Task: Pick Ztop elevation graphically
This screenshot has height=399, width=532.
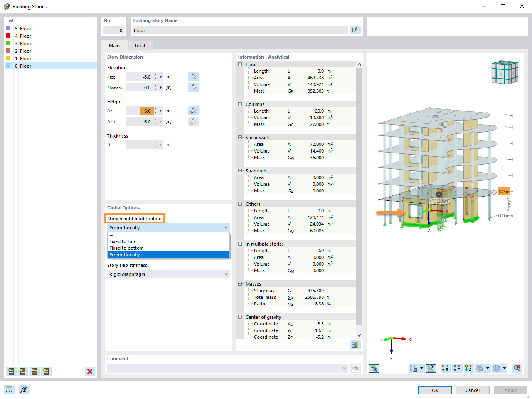Action: (193, 76)
